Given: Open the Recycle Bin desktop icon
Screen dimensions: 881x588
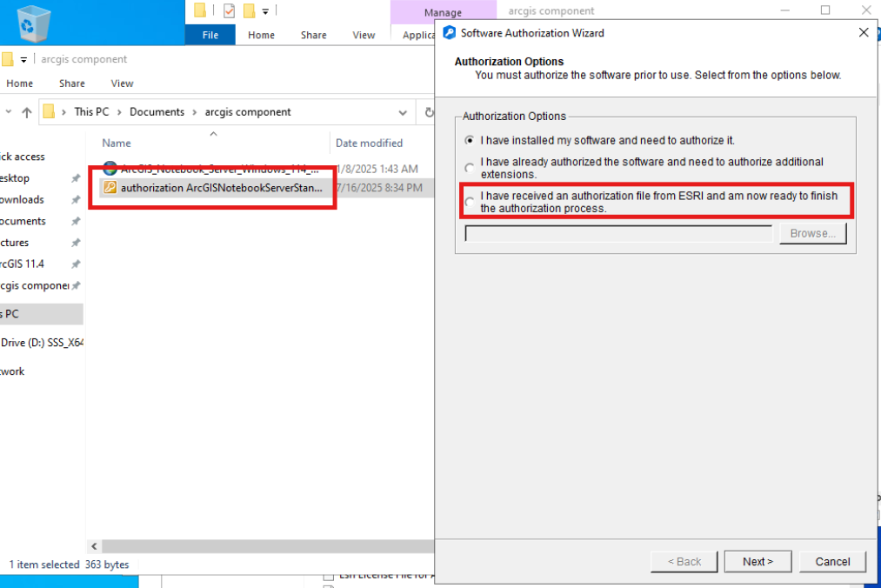Looking at the screenshot, I should tap(33, 23).
